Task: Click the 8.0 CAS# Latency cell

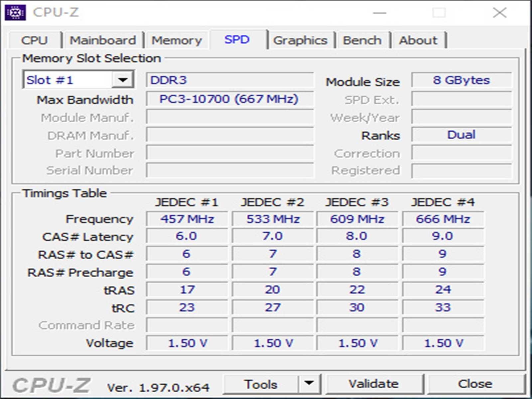Action: [357, 236]
